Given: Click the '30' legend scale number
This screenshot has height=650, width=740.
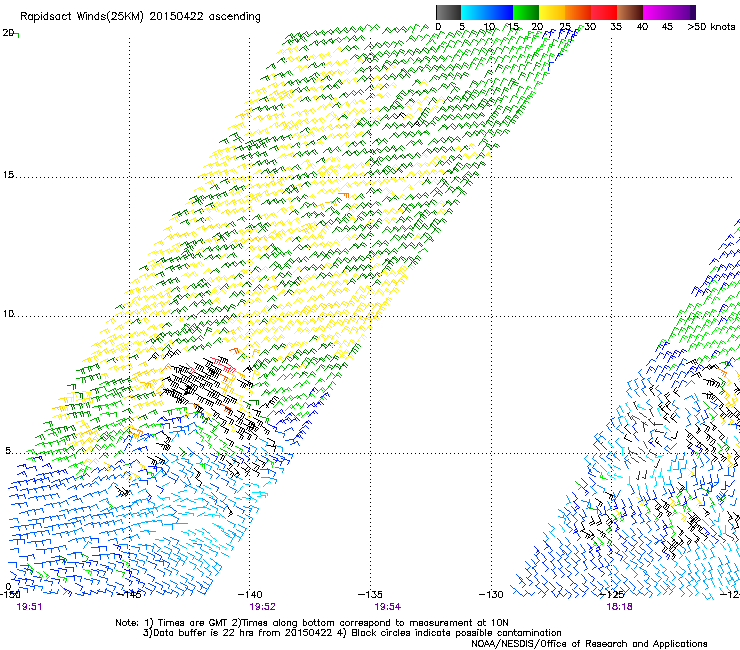Looking at the screenshot, I should 590,27.
